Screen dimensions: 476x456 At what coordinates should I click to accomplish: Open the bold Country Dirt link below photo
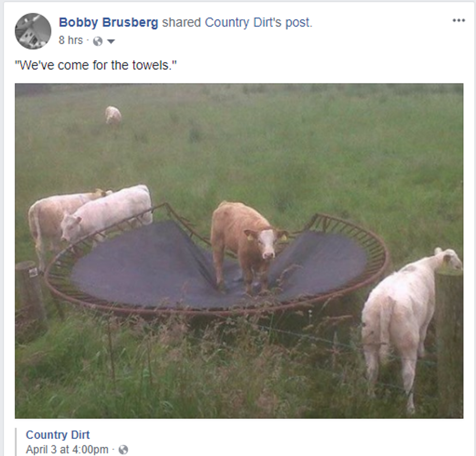point(58,435)
